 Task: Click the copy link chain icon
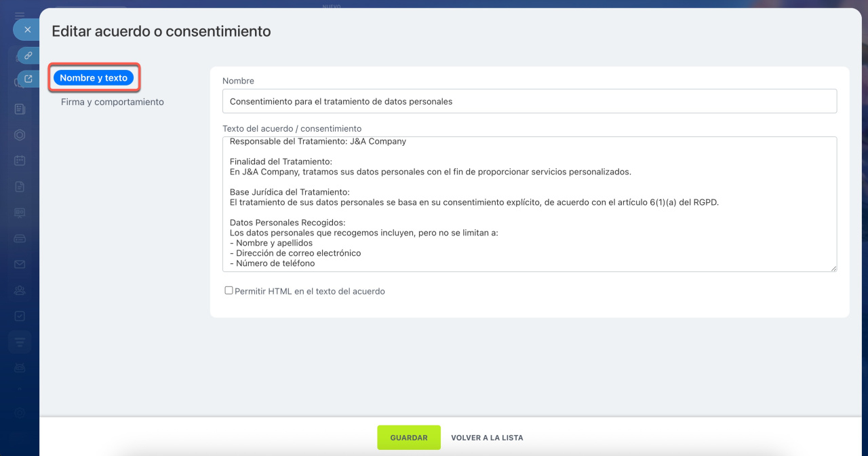click(x=28, y=56)
